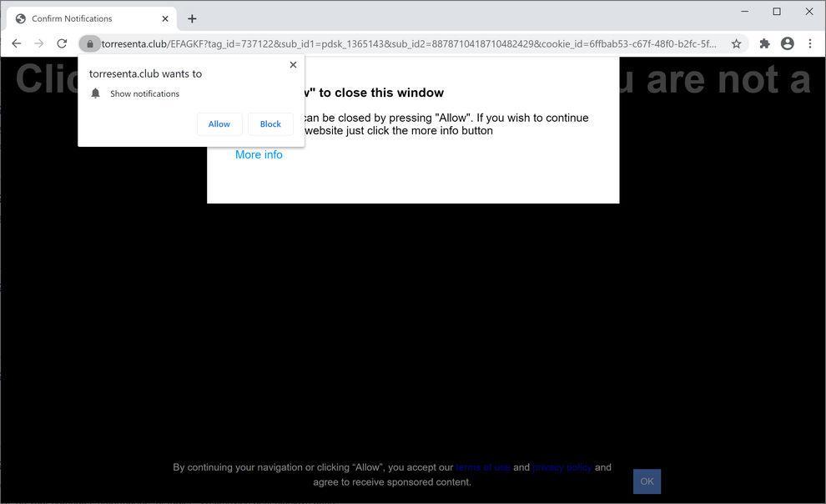Click the Allow button
This screenshot has width=826, height=504.
click(219, 123)
